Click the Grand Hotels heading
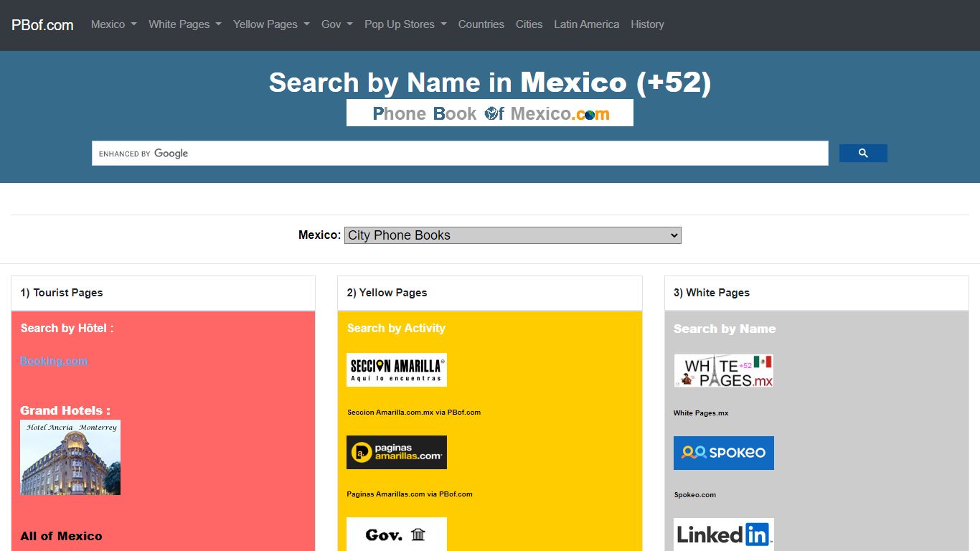 [65, 410]
